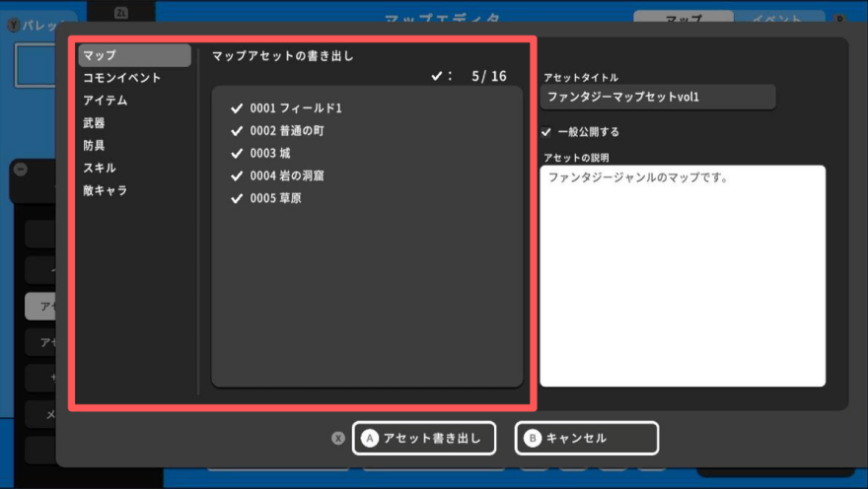Select the 敵キャラ category
Viewport: 868px width, 489px height.
tap(106, 190)
